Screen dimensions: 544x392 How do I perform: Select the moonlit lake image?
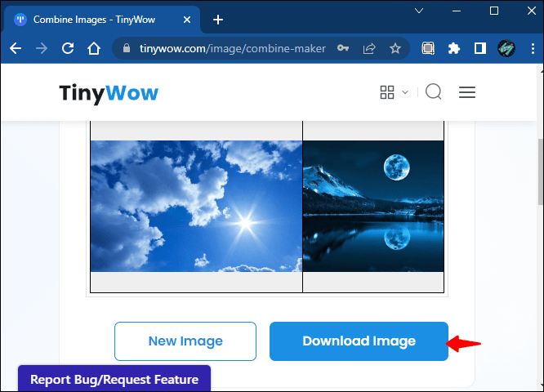373,206
